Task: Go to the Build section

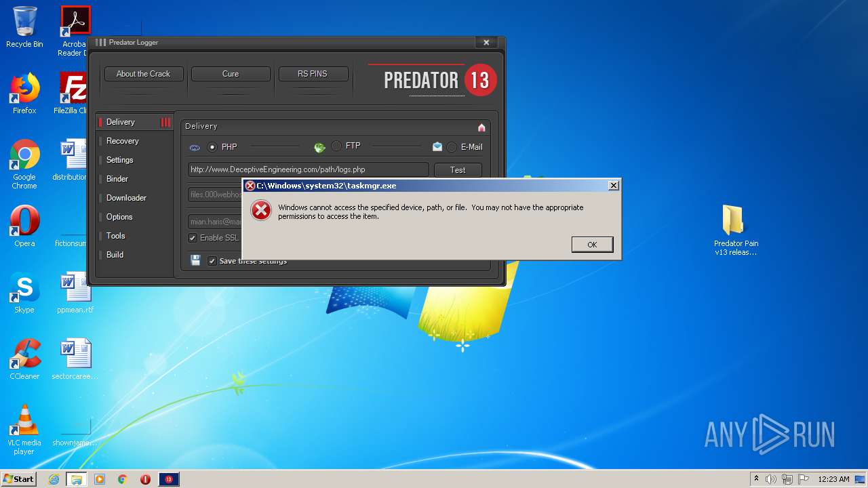Action: [135, 255]
